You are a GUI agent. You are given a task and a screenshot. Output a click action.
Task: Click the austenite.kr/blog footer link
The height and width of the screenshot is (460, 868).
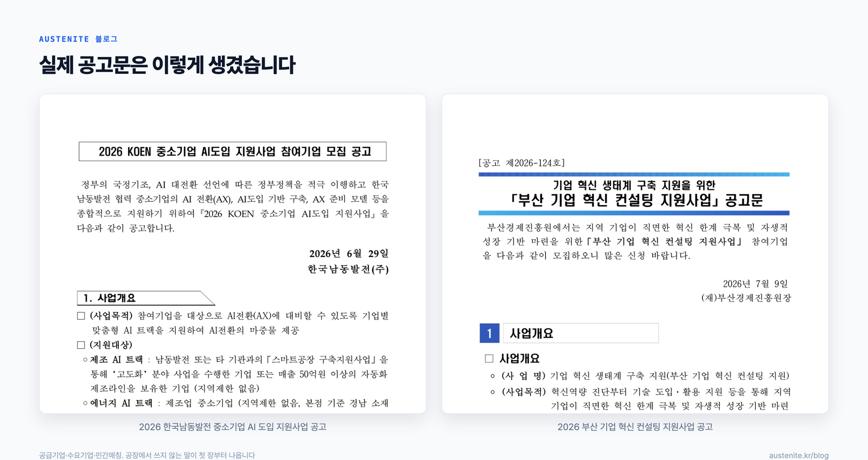coord(799,456)
